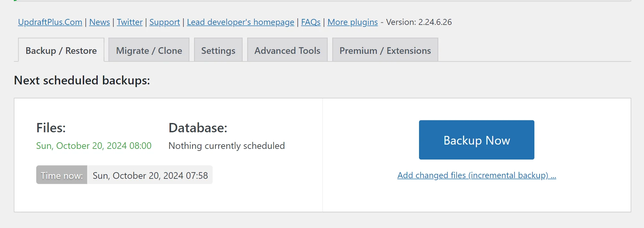Open the Twitter link

(130, 22)
